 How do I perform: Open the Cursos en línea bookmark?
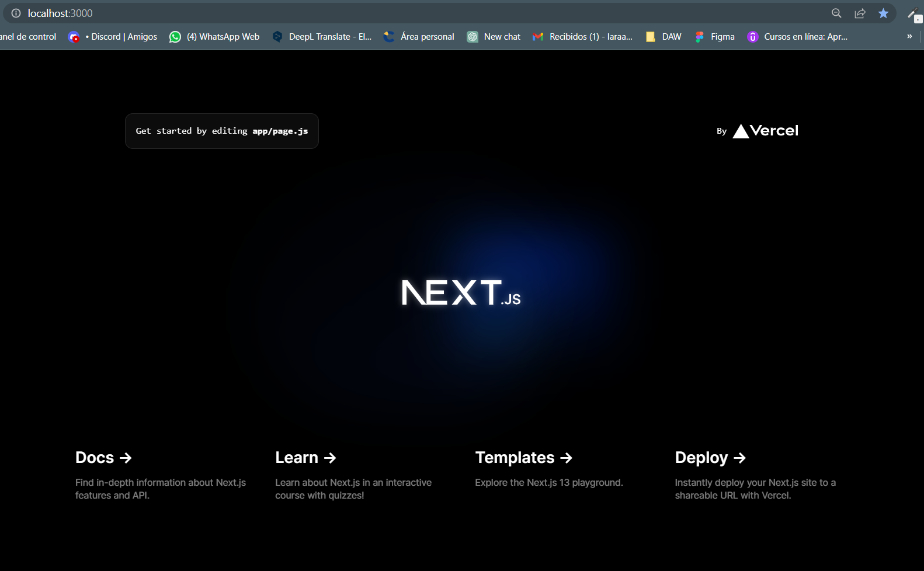point(797,36)
